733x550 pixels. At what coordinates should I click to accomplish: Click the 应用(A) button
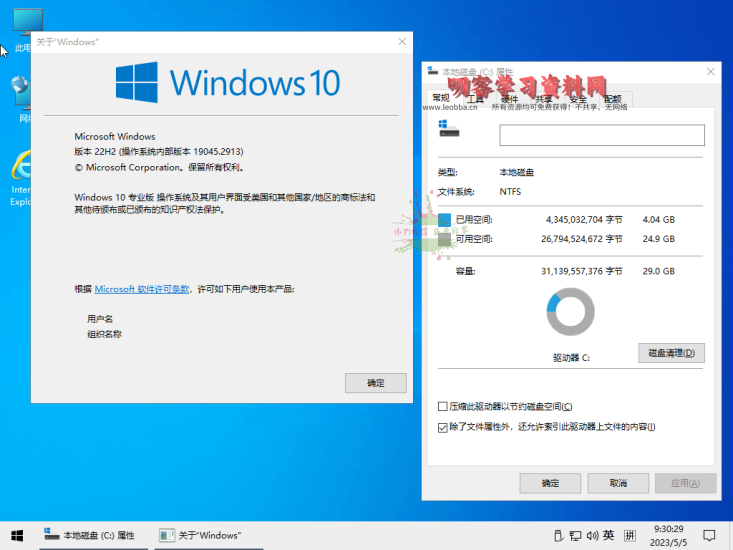(x=685, y=483)
